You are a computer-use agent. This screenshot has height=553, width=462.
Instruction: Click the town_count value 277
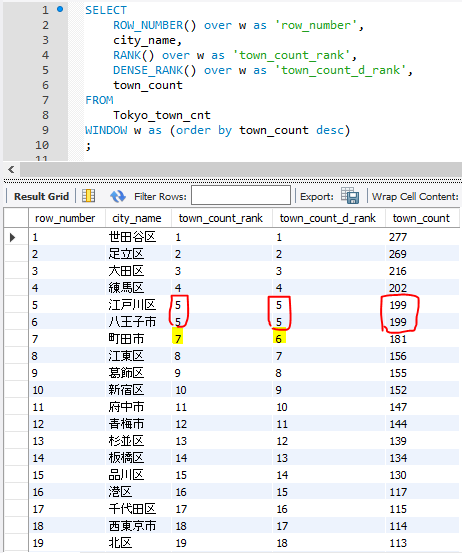398,237
